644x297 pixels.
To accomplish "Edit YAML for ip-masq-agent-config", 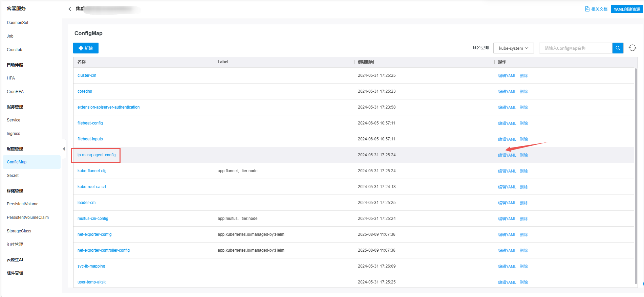I will click(x=507, y=155).
